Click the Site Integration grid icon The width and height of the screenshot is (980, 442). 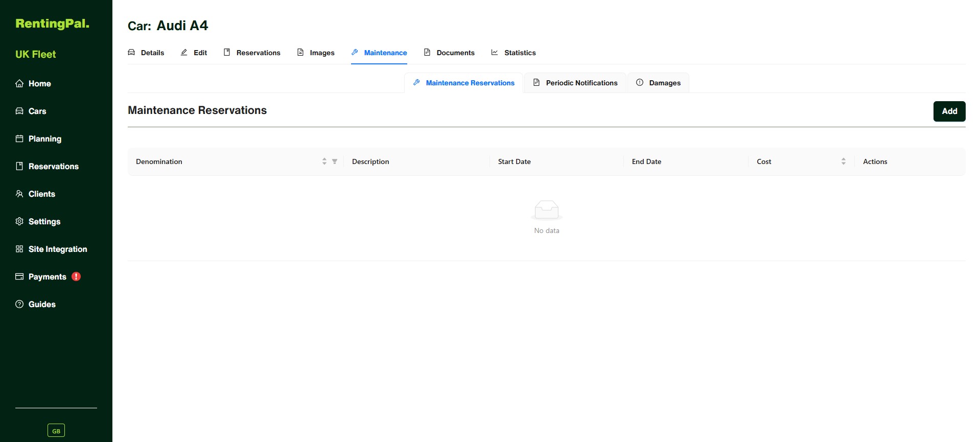[x=19, y=249]
